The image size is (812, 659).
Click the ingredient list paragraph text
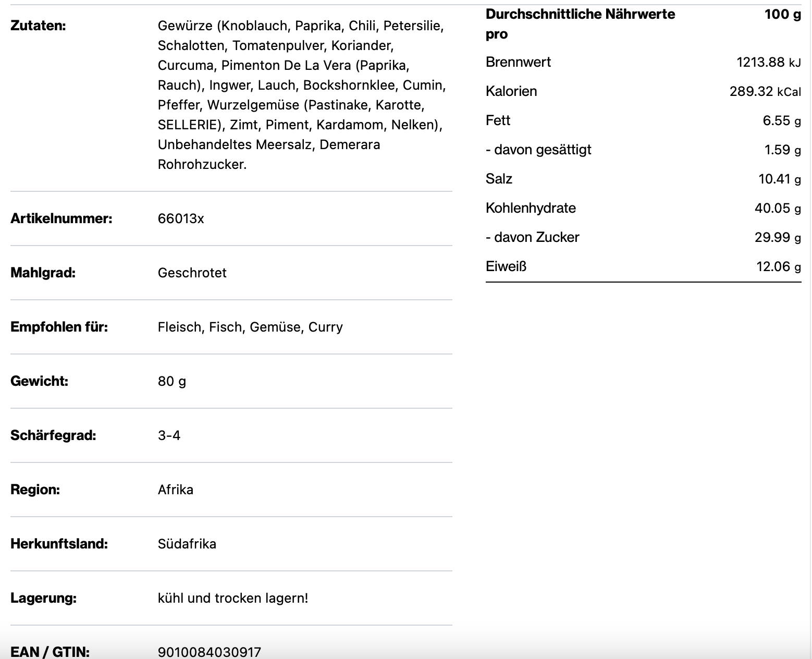pyautogui.click(x=301, y=95)
